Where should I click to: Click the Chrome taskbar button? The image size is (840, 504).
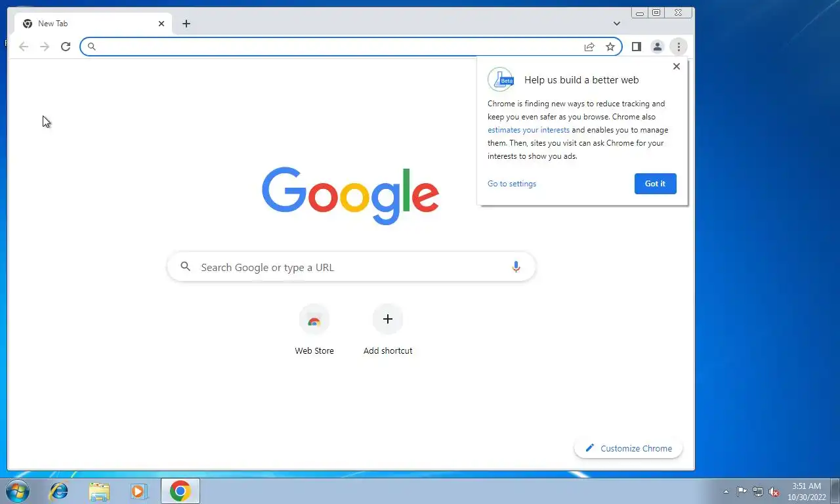pyautogui.click(x=180, y=491)
